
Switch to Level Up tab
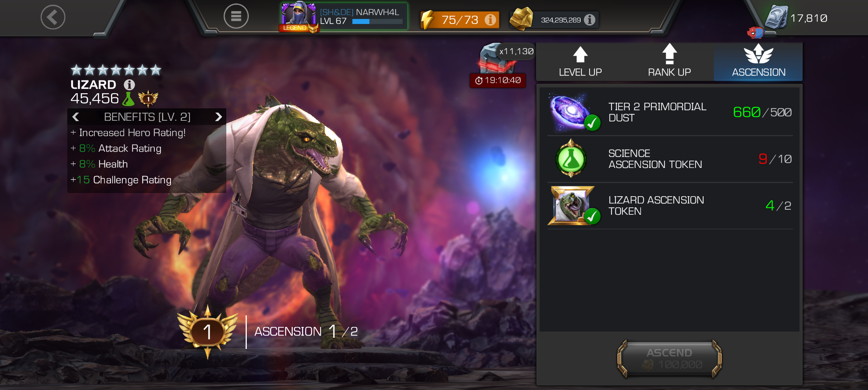coord(580,62)
